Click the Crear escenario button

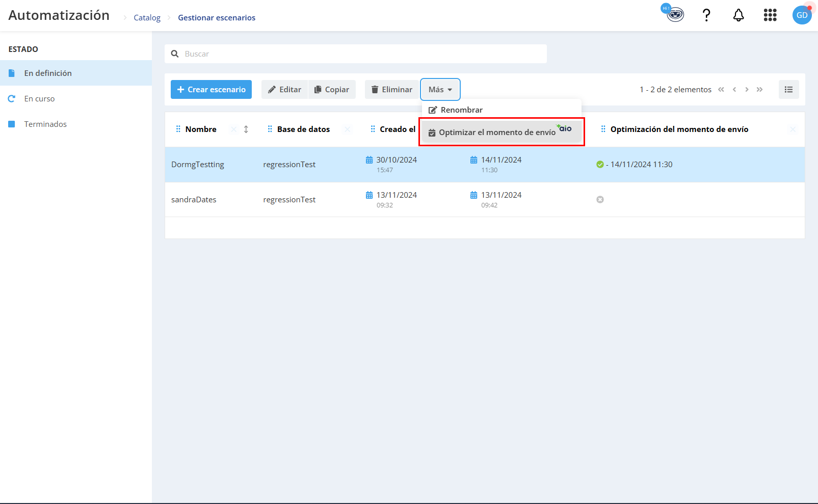pyautogui.click(x=211, y=90)
